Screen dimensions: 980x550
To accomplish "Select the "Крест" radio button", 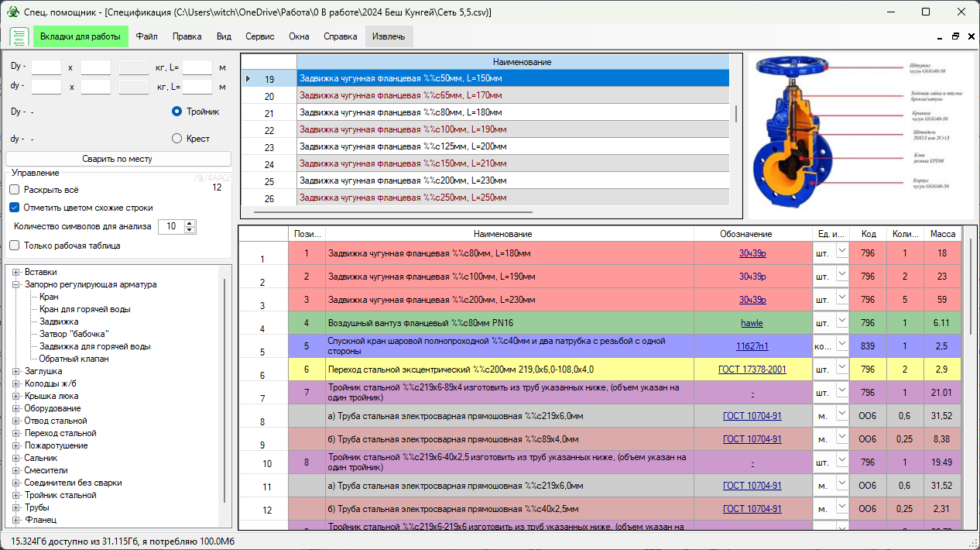I will [x=176, y=139].
